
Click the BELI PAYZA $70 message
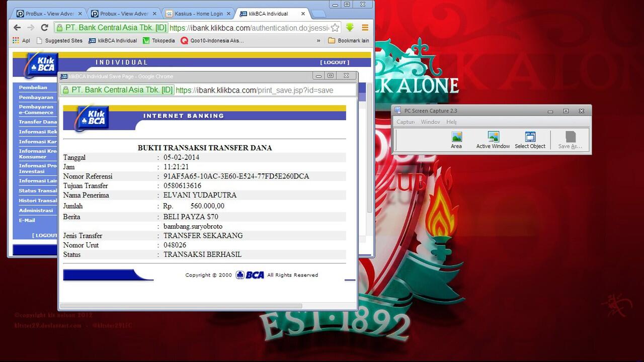click(x=191, y=217)
